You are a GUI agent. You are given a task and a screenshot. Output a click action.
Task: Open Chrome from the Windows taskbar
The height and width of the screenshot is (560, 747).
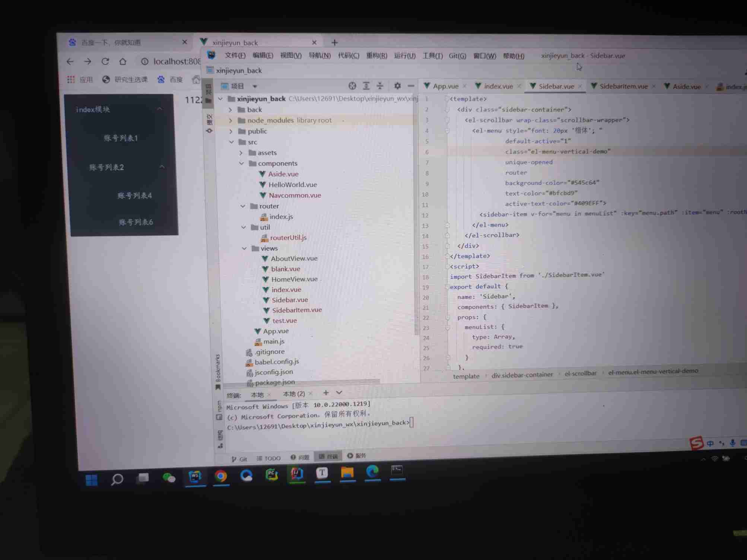(220, 476)
